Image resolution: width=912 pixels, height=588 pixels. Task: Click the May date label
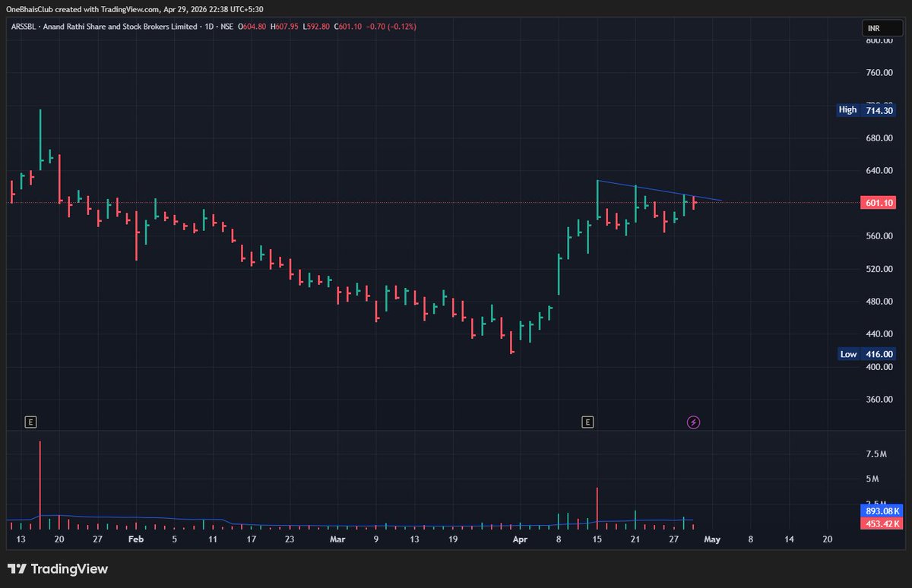[712, 539]
